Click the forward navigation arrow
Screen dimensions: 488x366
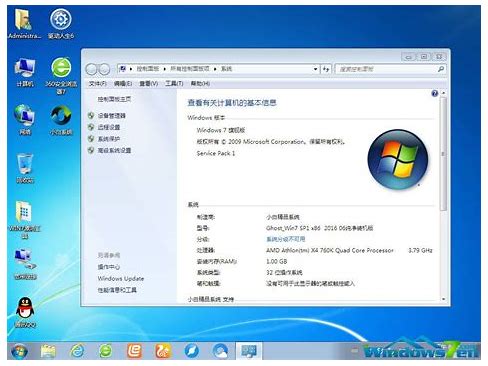click(x=104, y=69)
